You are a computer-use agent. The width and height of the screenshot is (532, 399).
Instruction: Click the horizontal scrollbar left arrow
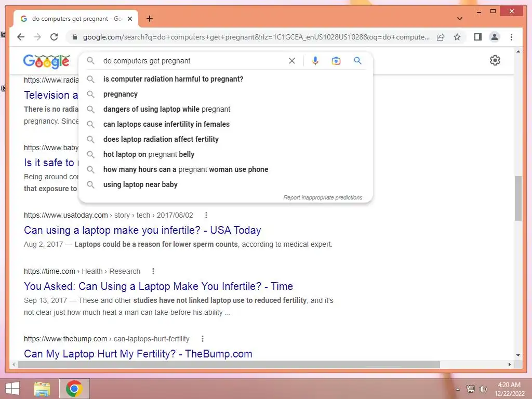click(x=14, y=364)
